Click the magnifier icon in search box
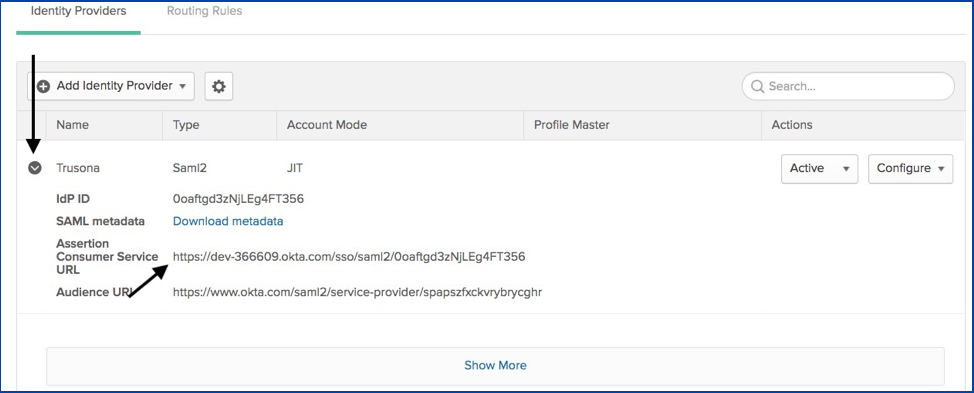Image resolution: width=974 pixels, height=393 pixels. click(x=757, y=86)
